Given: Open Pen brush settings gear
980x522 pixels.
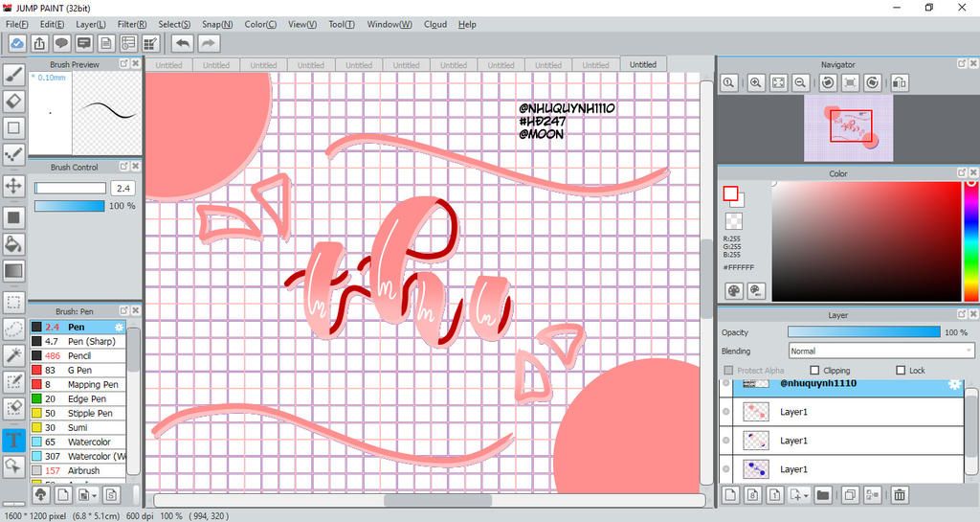Looking at the screenshot, I should coord(119,327).
